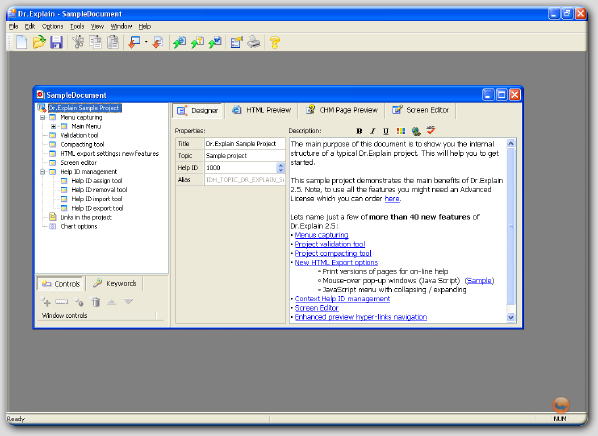Open a project with the folder icon
The width and height of the screenshot is (598, 436).
click(x=39, y=42)
